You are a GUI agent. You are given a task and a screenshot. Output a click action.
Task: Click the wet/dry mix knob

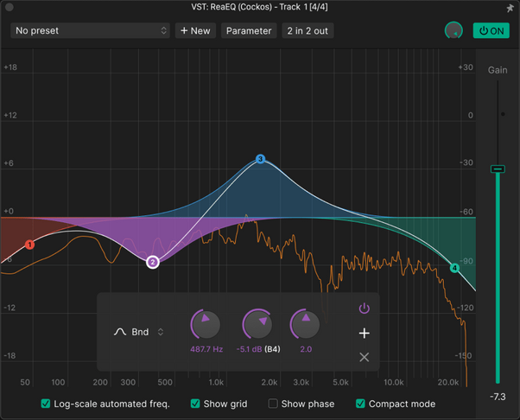click(453, 30)
